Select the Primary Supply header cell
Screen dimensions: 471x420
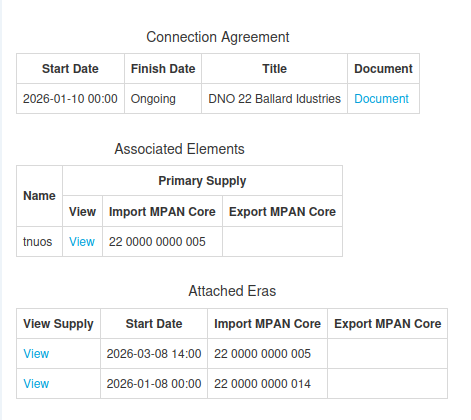pyautogui.click(x=202, y=181)
